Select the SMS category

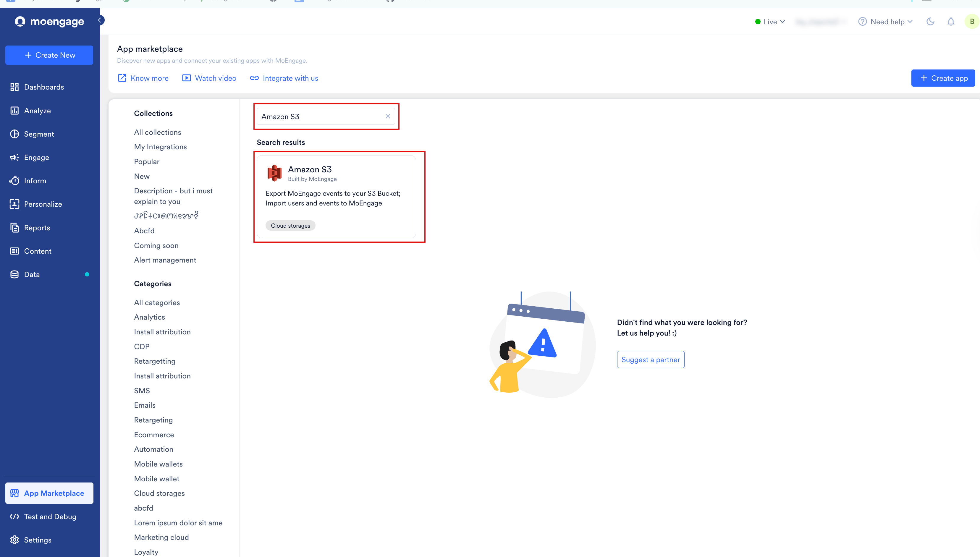click(142, 391)
